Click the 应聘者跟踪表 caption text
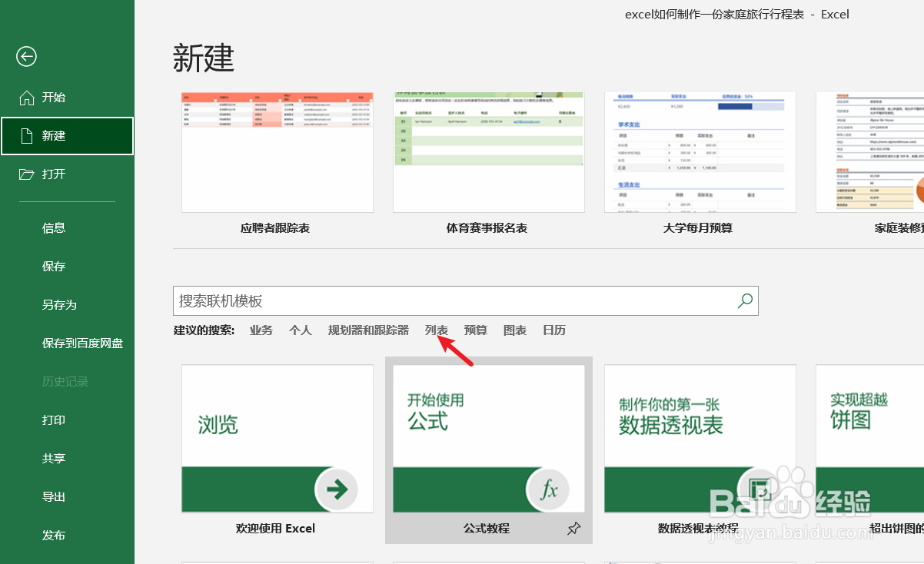 275,228
